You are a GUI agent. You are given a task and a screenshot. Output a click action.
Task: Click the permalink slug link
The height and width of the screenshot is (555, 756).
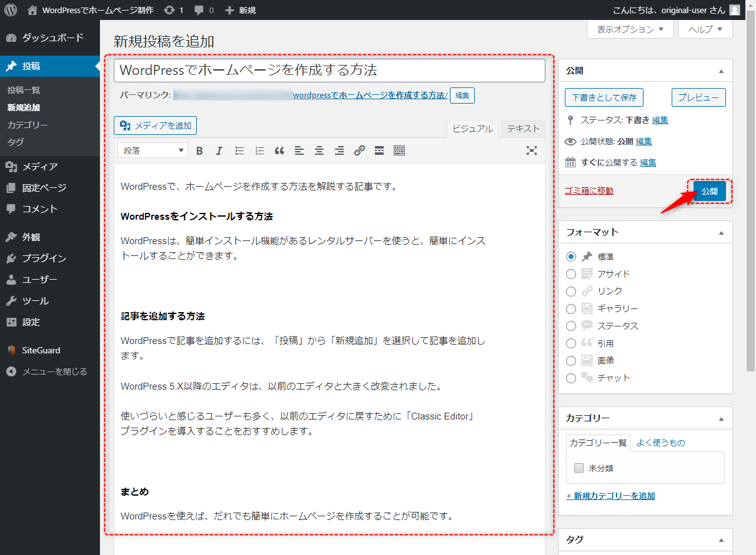coord(370,96)
